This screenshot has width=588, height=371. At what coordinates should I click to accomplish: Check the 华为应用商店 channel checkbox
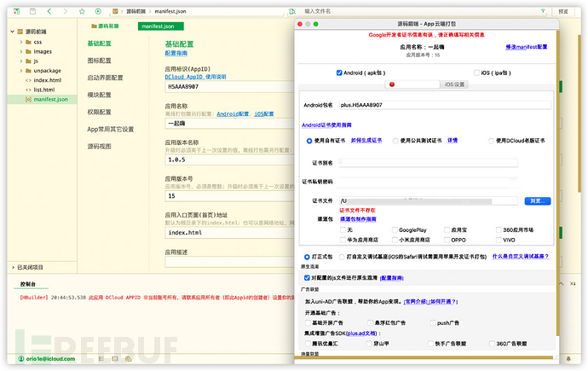click(x=343, y=240)
